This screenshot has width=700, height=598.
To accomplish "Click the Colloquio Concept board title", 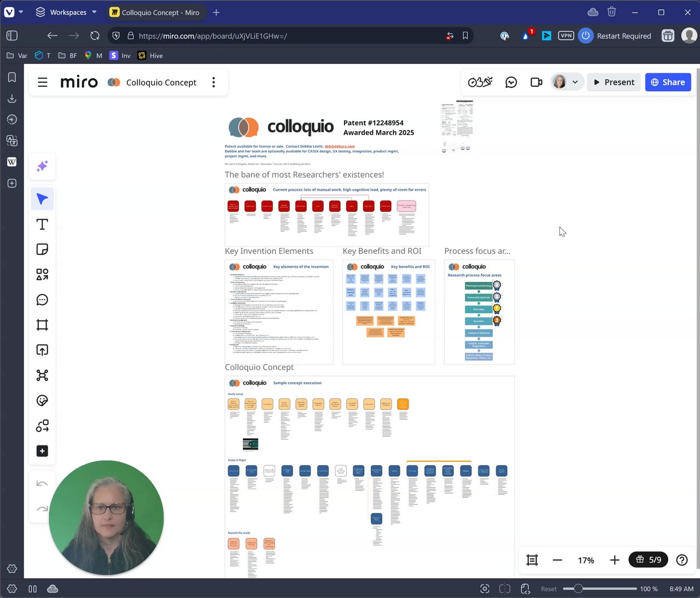I will [161, 83].
